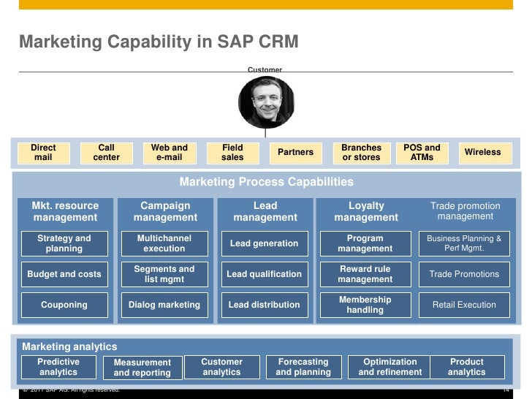Click the slide title Marketing Capability in SAP CRM

[159, 42]
